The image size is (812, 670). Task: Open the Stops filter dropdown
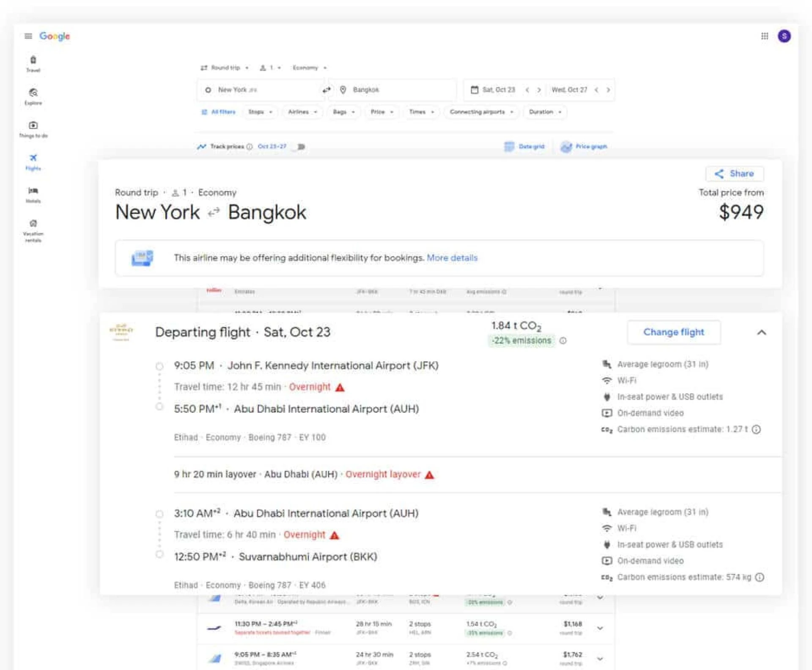(x=260, y=112)
